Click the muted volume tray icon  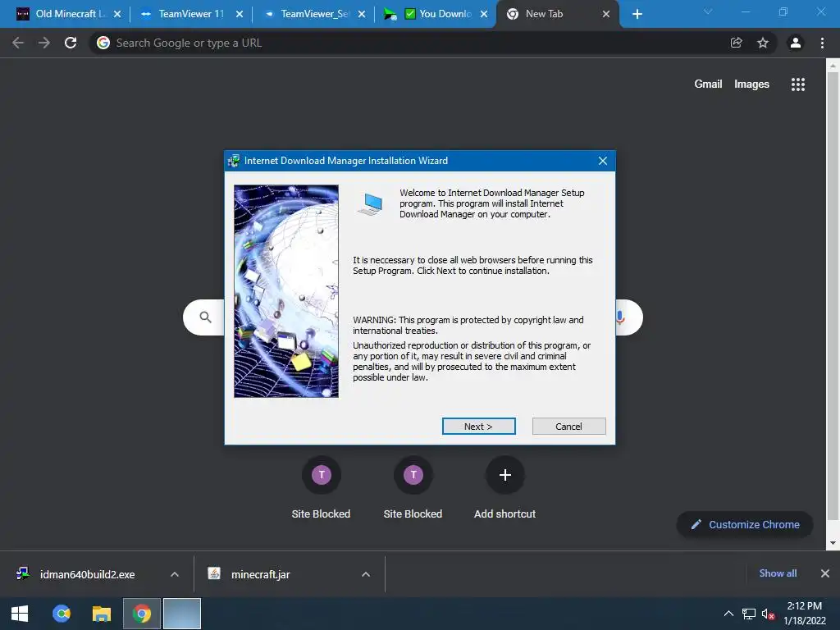(768, 614)
